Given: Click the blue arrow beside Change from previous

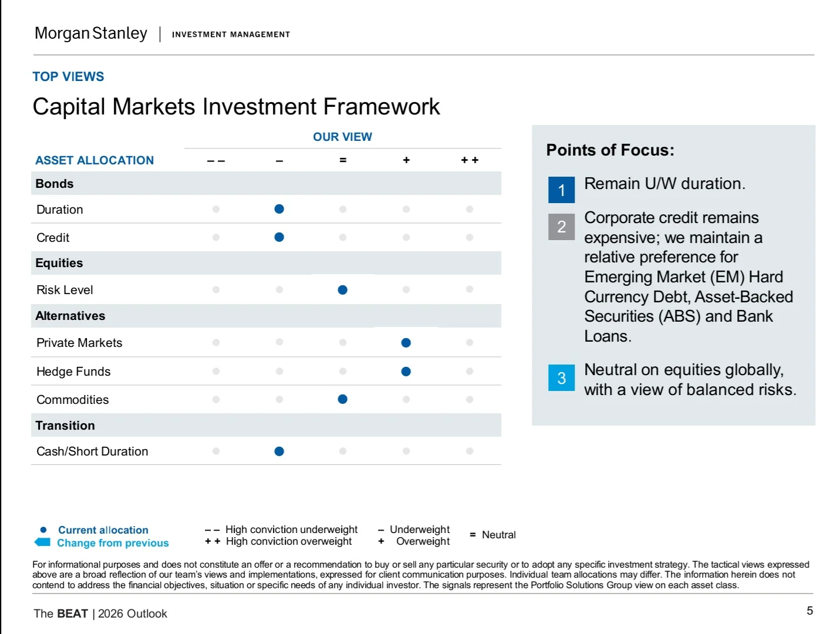Looking at the screenshot, I should pyautogui.click(x=42, y=542).
